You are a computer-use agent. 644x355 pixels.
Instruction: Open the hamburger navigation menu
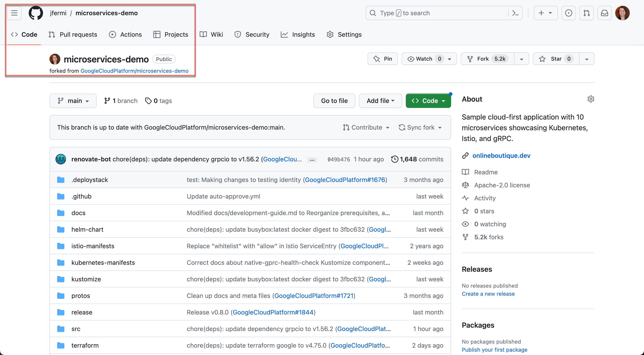coord(14,13)
